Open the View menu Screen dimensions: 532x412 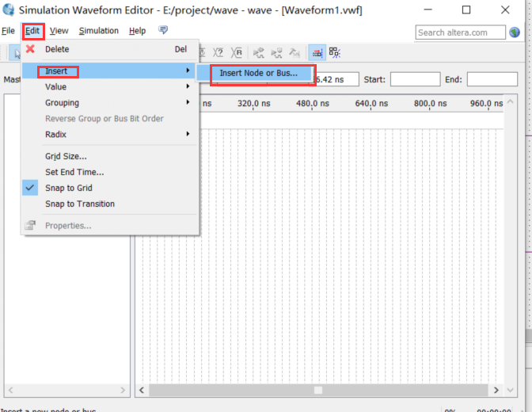[x=59, y=31]
